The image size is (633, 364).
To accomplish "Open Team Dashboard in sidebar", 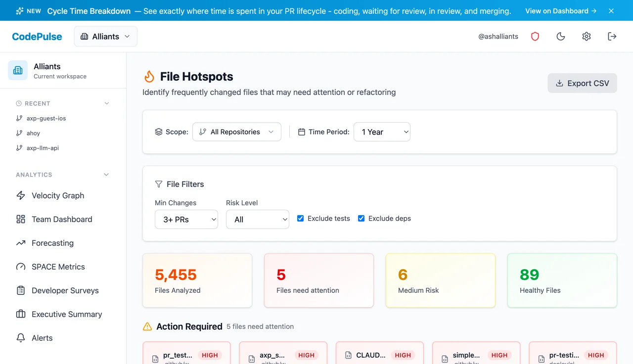I will (x=63, y=219).
